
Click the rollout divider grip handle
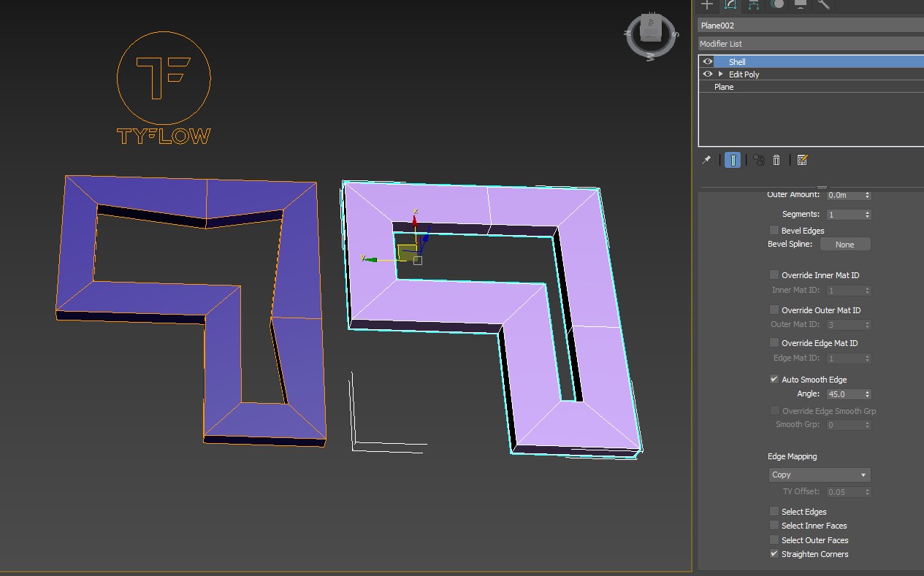pyautogui.click(x=822, y=186)
